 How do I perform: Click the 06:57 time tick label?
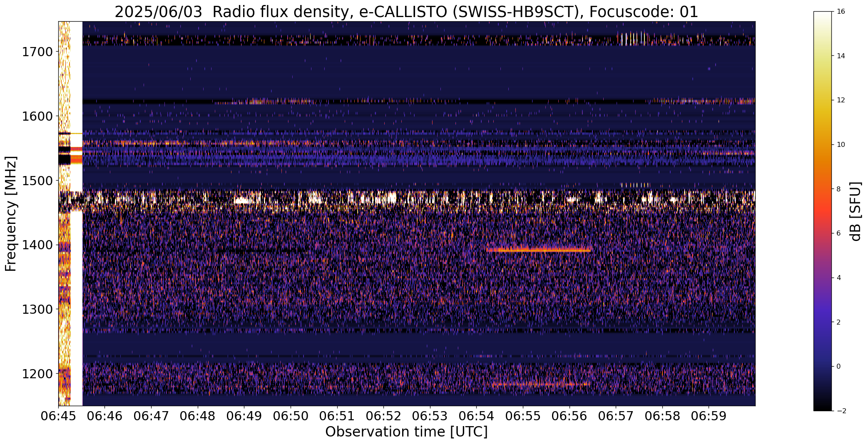pos(616,416)
